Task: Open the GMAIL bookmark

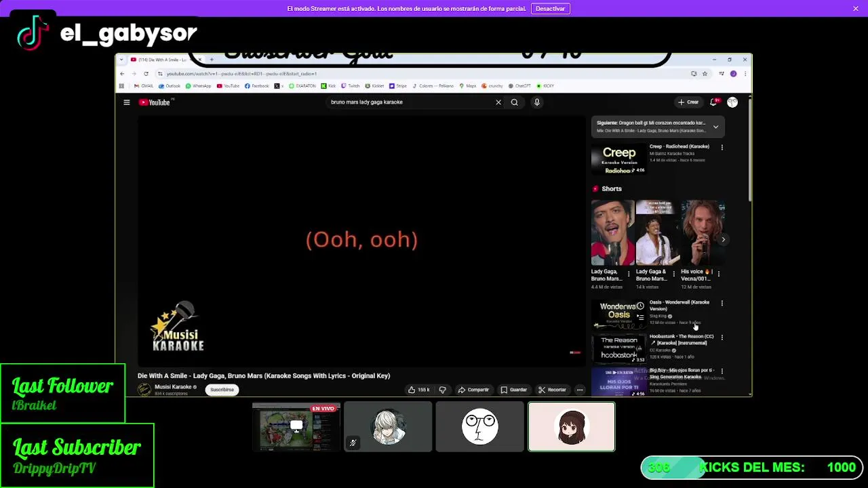Action: pyautogui.click(x=144, y=86)
